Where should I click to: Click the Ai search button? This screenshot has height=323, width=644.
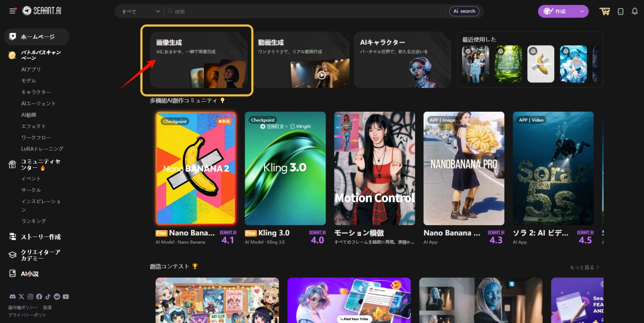click(x=464, y=11)
